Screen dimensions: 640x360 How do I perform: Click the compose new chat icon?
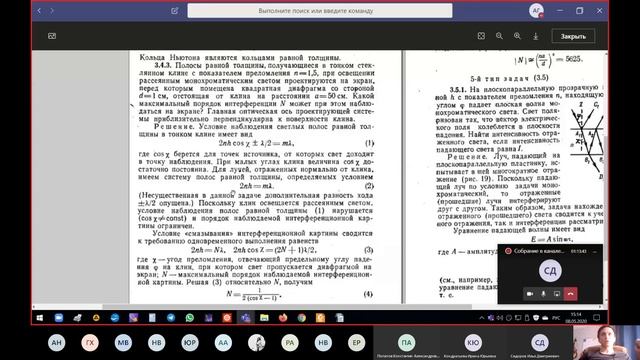[x=175, y=11]
